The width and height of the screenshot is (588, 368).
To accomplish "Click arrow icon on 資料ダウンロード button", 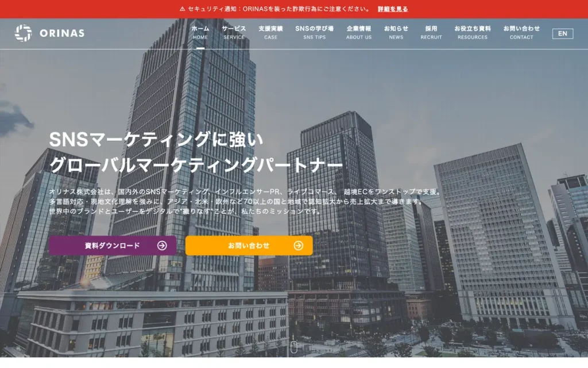I will 162,246.
